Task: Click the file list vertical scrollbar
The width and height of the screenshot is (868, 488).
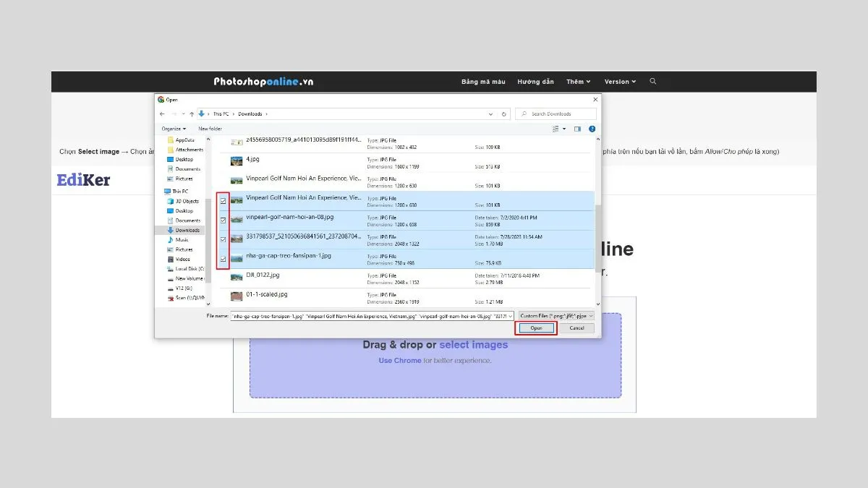Action: click(x=597, y=217)
